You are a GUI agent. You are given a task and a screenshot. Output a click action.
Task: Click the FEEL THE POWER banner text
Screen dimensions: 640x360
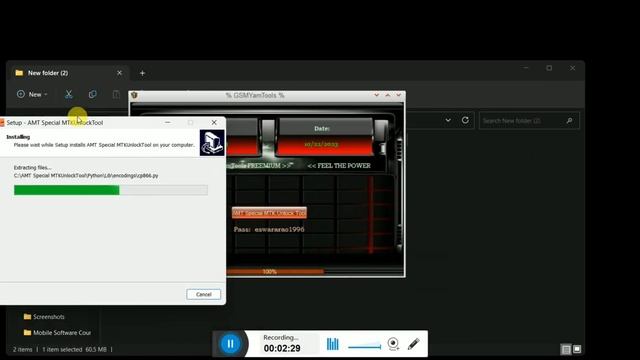click(339, 166)
